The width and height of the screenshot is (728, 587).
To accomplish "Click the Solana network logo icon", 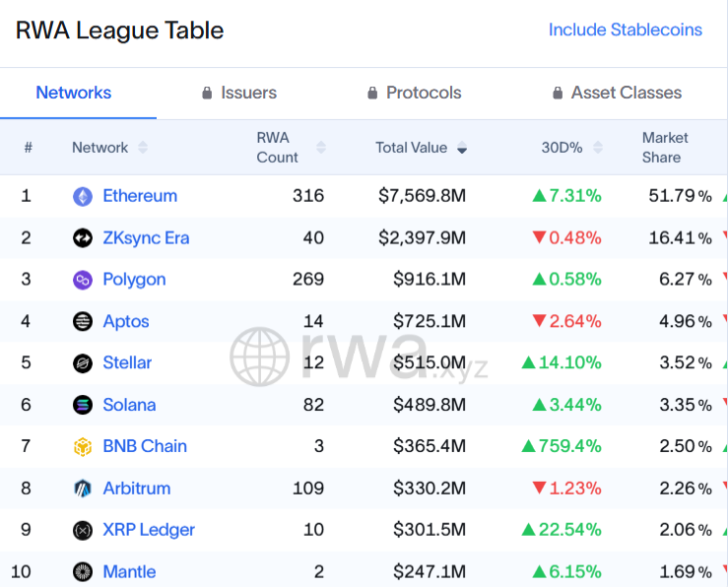I will (x=83, y=405).
